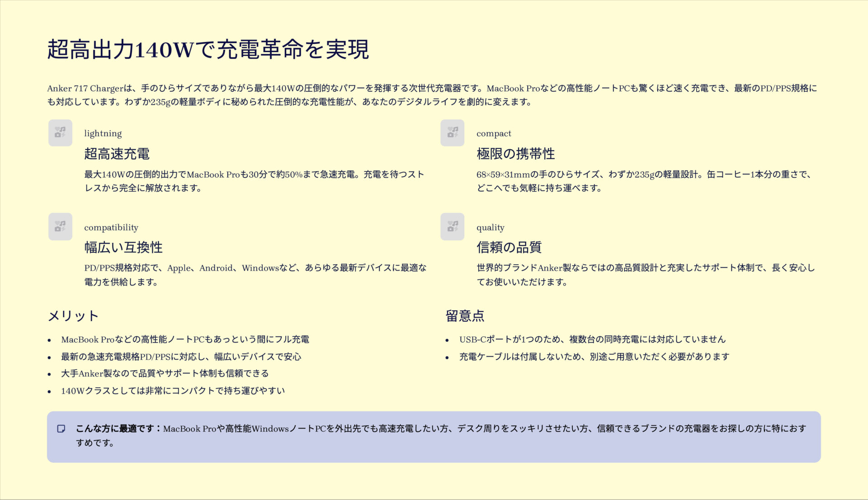Click the 超高速充電 feature heading
This screenshot has width=868, height=500.
pyautogui.click(x=117, y=154)
